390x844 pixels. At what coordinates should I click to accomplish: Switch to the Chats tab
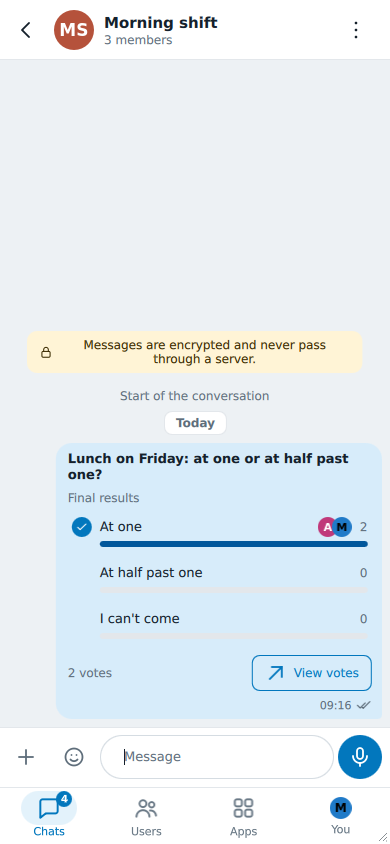point(49,814)
